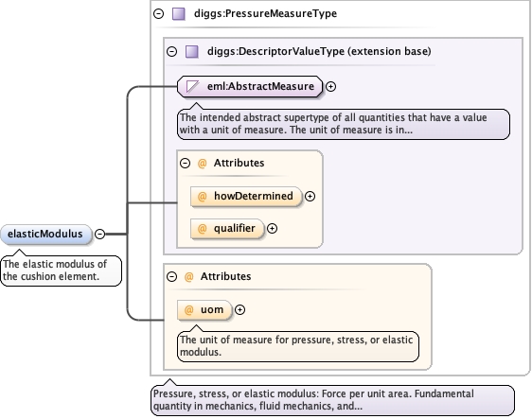Click the @ icon on howDetermined attribute
Screen dimensions: 532x419
[x=202, y=197]
